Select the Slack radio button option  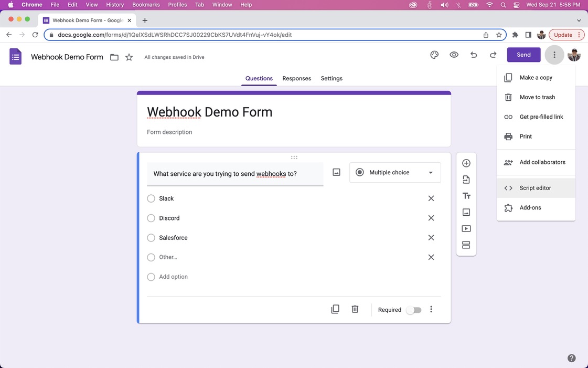[151, 198]
